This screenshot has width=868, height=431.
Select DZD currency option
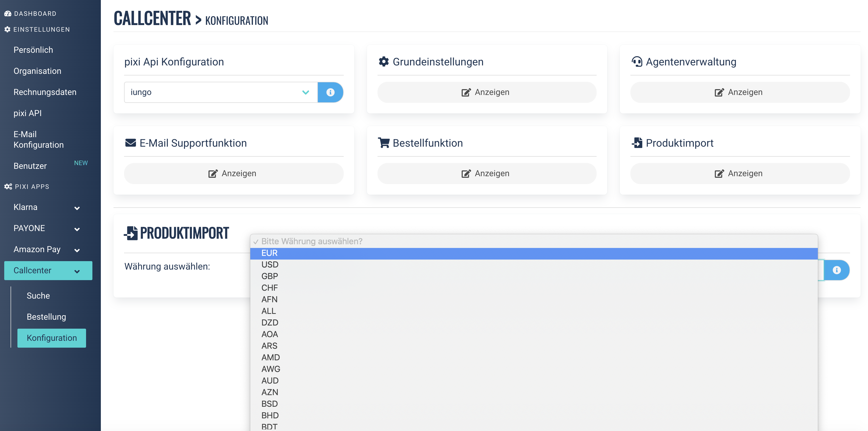pos(534,323)
